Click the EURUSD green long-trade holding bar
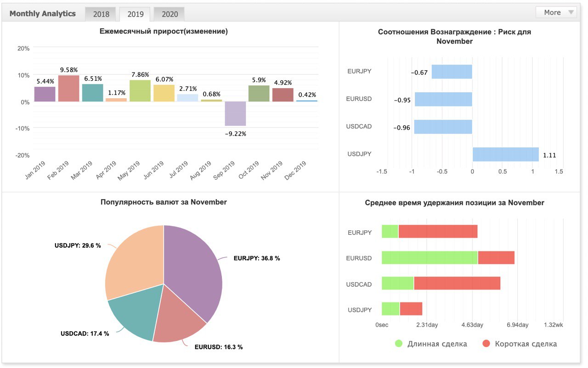Viewport: 588px width, 368px height. (430, 258)
